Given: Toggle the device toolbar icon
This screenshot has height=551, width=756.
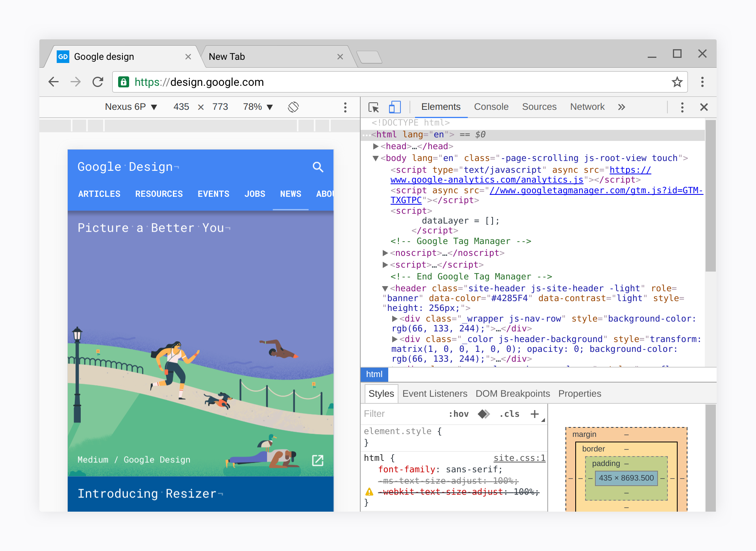Looking at the screenshot, I should coord(395,107).
